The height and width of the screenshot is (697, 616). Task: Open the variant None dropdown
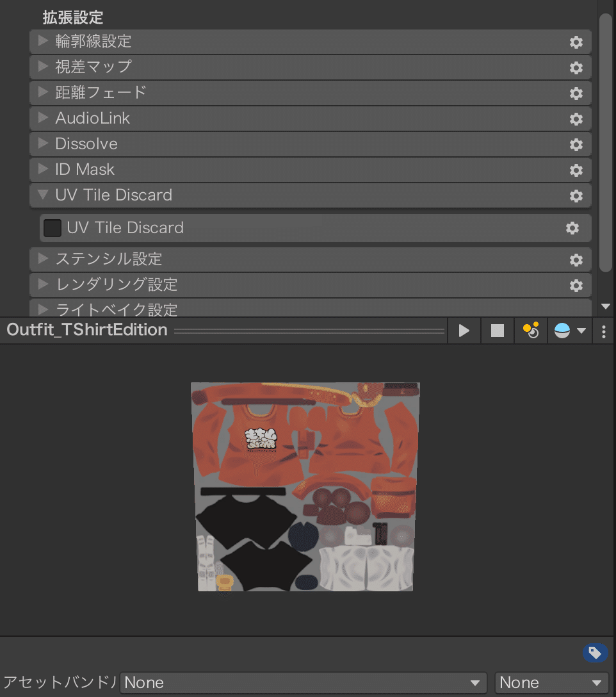tap(551, 682)
